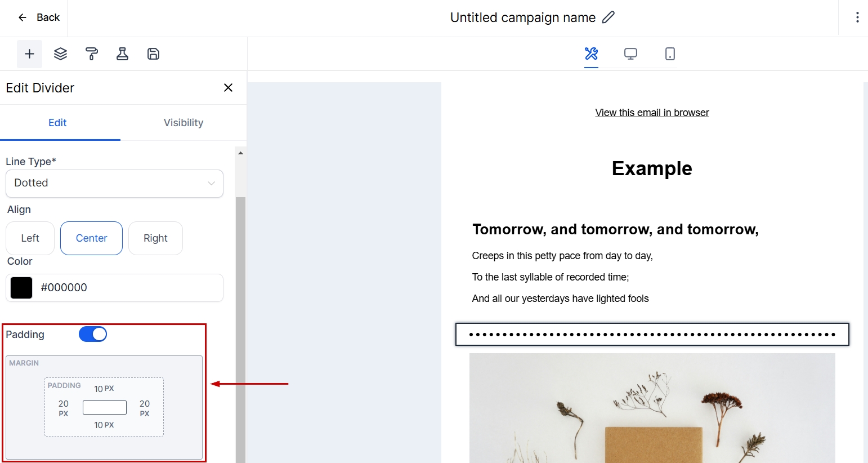The image size is (868, 463).
Task: Set alignment to Left
Action: (30, 238)
